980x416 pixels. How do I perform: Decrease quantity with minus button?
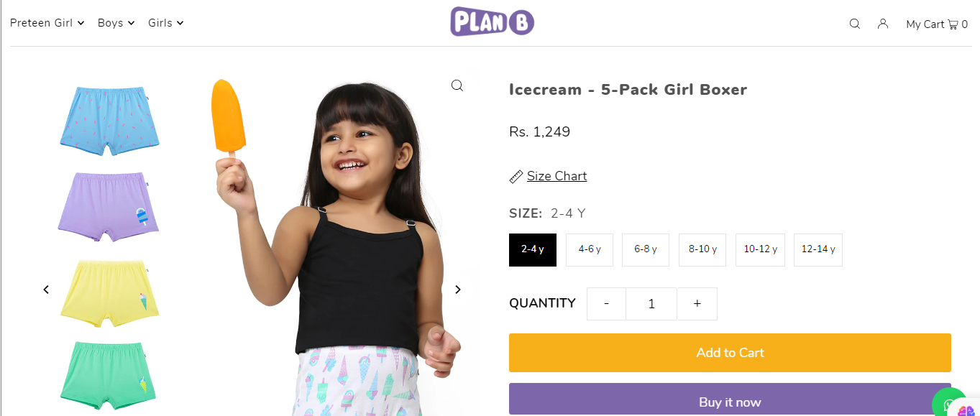tap(606, 304)
